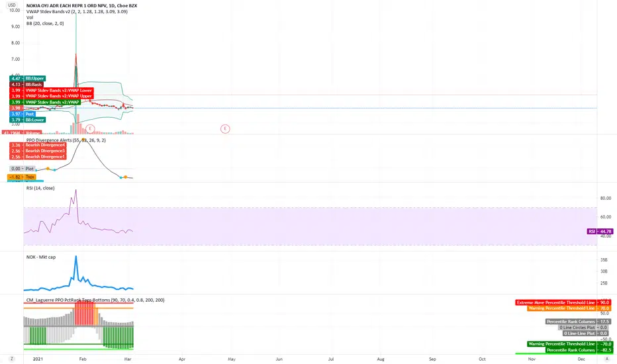Click the market cap spike on blue line
The height and width of the screenshot is (364, 617).
(76, 257)
